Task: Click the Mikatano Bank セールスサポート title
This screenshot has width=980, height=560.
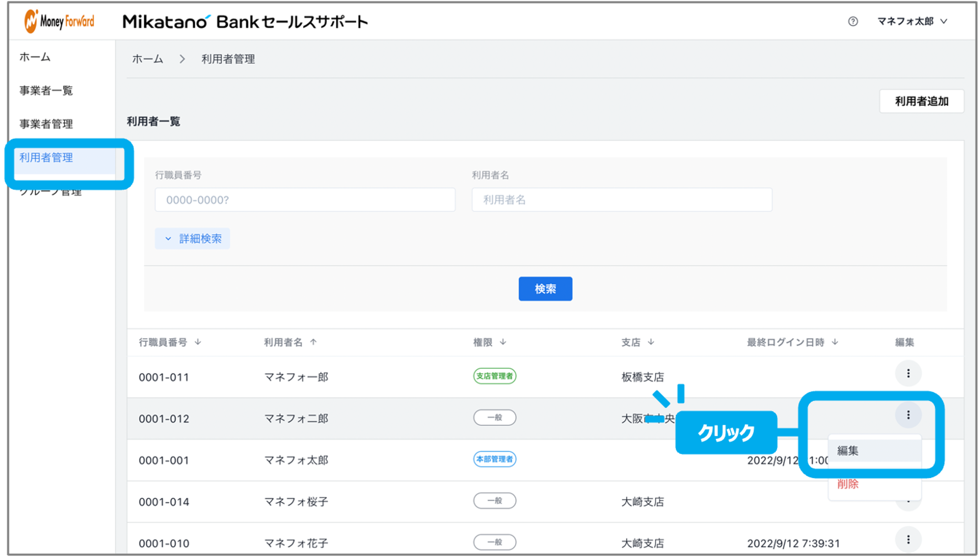Action: click(x=245, y=22)
